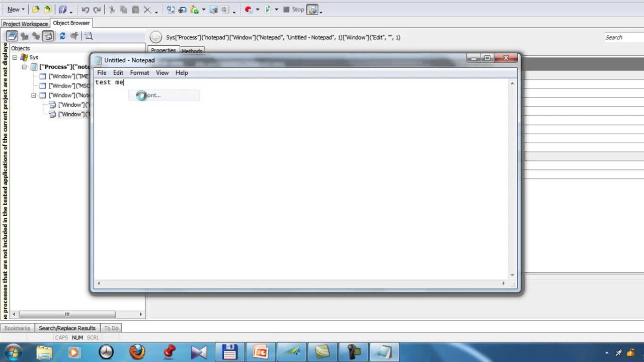Switch to Project Workspace tab
The image size is (644, 362).
coord(25,24)
